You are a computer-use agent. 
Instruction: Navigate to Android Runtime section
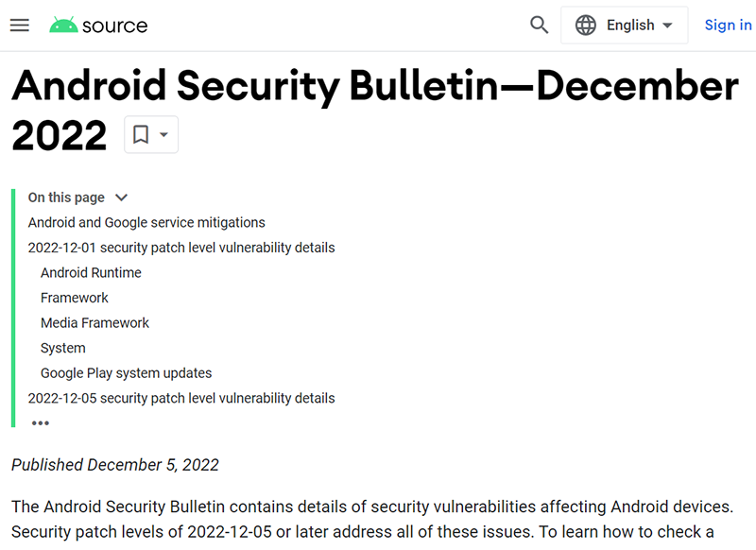(x=91, y=273)
